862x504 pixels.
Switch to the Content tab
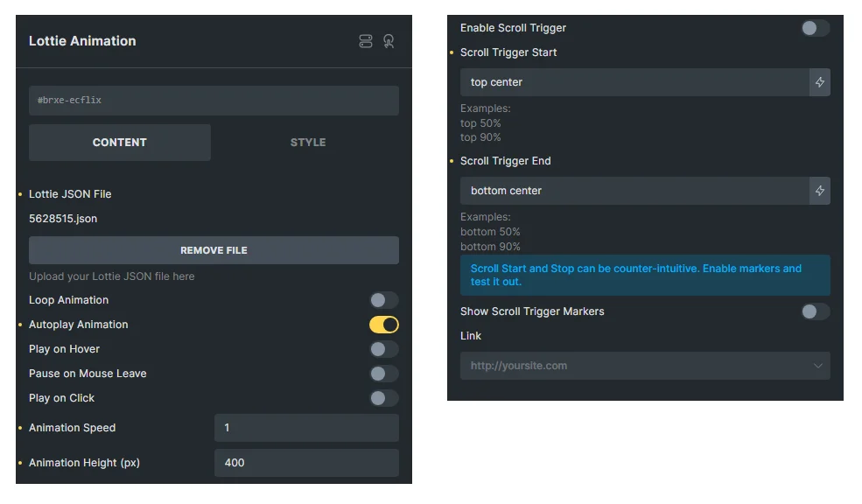(x=120, y=143)
